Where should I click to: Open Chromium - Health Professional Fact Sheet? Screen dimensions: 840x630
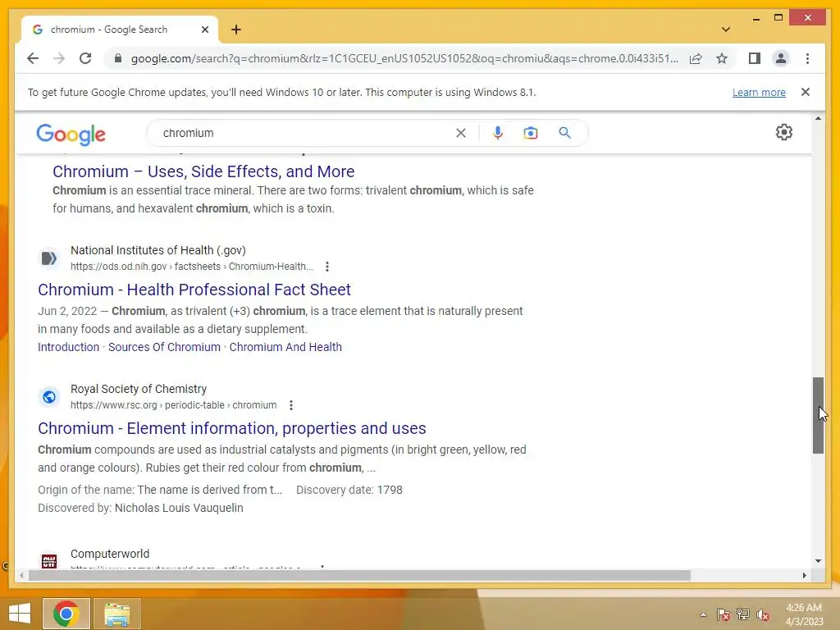point(194,290)
